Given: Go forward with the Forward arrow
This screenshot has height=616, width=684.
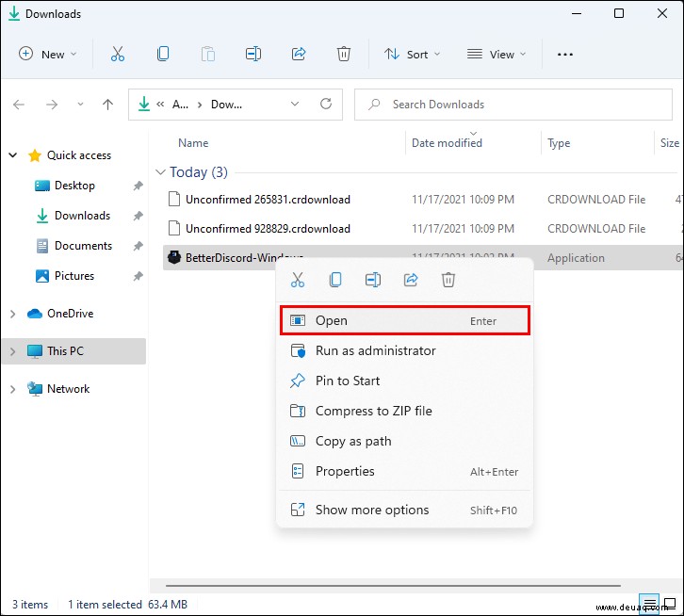Looking at the screenshot, I should click(52, 105).
